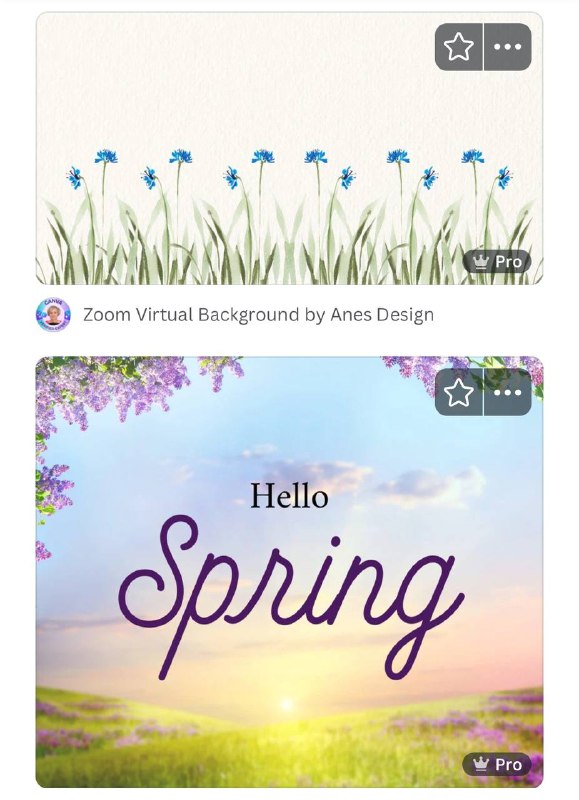Select the blue cornflower watercolor template thumbnail
The image size is (579, 800).
[289, 148]
